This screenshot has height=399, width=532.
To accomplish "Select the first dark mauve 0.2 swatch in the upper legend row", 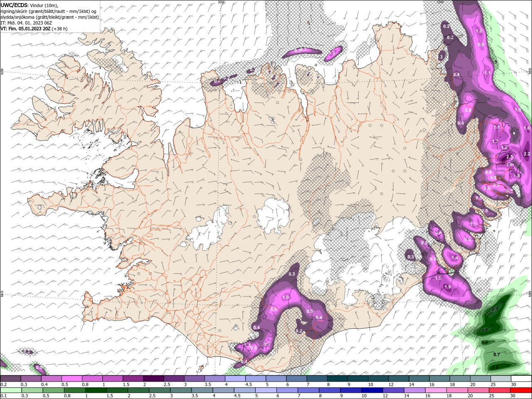I will [11, 379].
